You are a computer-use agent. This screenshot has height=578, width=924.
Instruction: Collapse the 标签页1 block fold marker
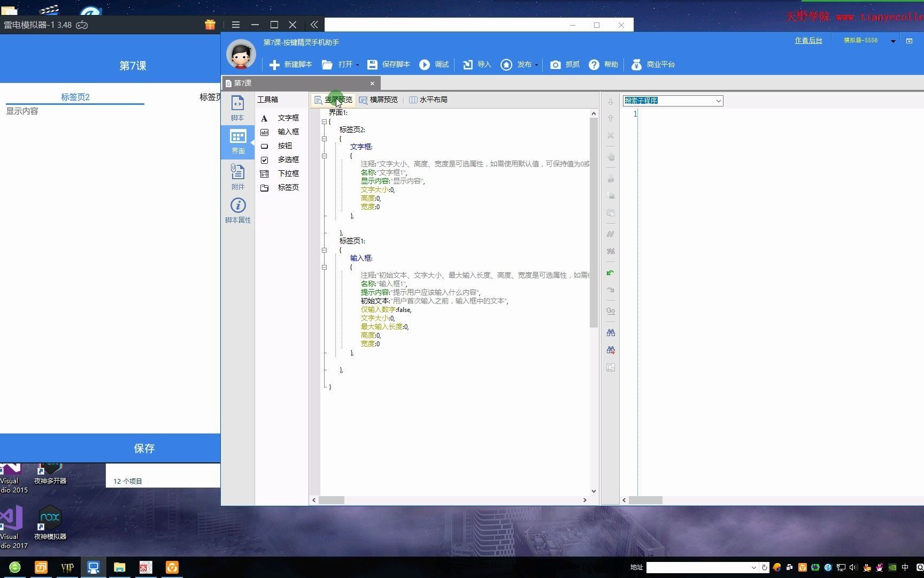(324, 250)
